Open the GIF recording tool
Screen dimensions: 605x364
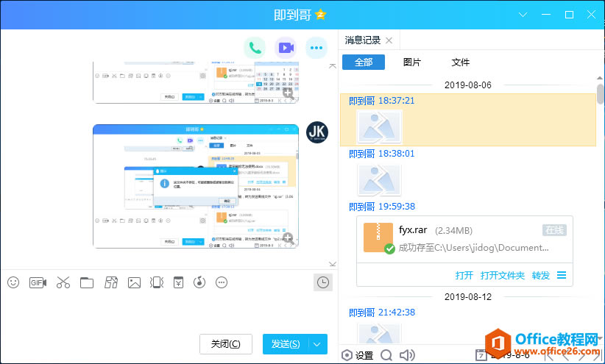38,282
